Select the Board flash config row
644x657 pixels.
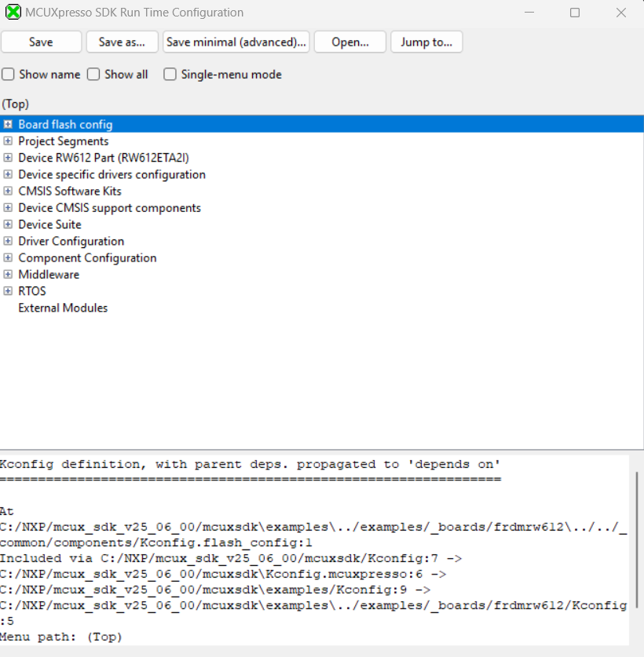click(322, 125)
